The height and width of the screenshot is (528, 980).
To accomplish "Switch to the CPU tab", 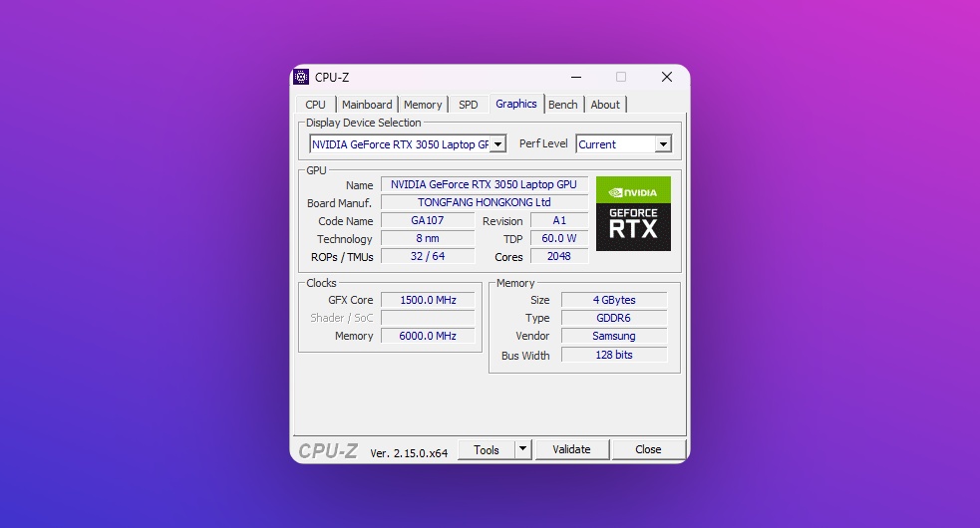I will 315,105.
